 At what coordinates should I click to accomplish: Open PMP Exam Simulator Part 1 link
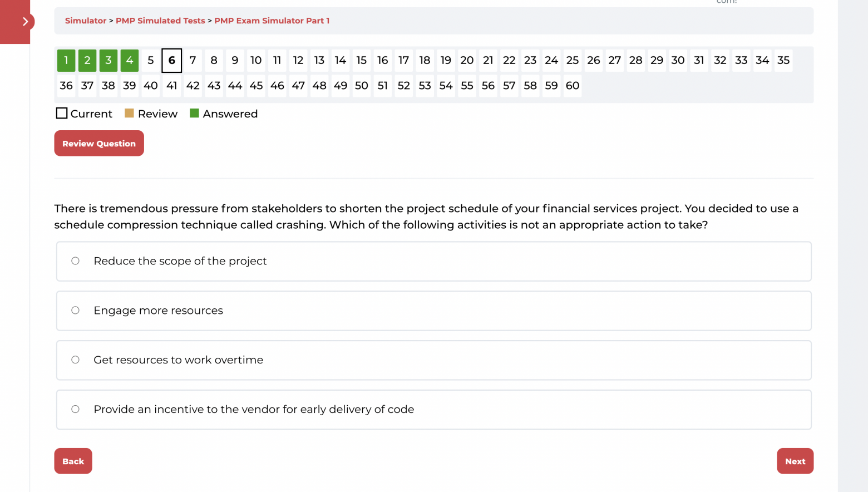(x=272, y=21)
